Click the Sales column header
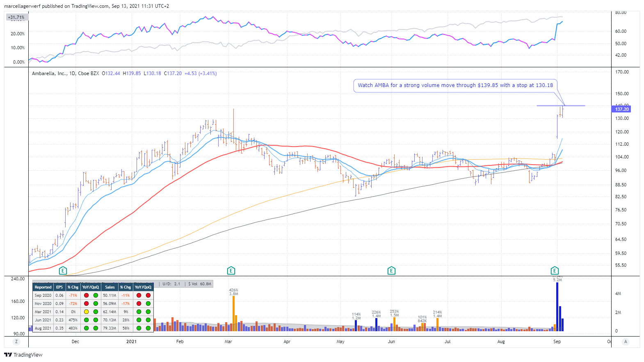This screenshot has height=362, width=644. coord(110,287)
